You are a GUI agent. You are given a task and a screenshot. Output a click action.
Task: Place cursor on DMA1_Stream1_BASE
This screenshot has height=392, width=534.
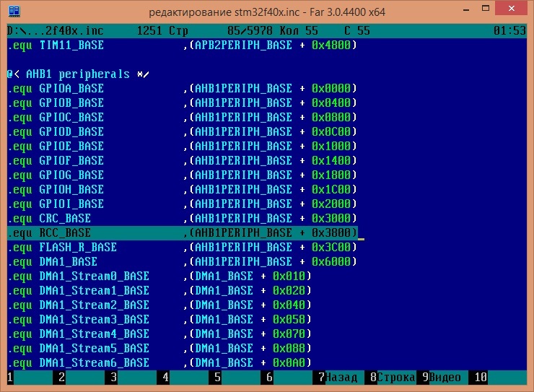95,290
